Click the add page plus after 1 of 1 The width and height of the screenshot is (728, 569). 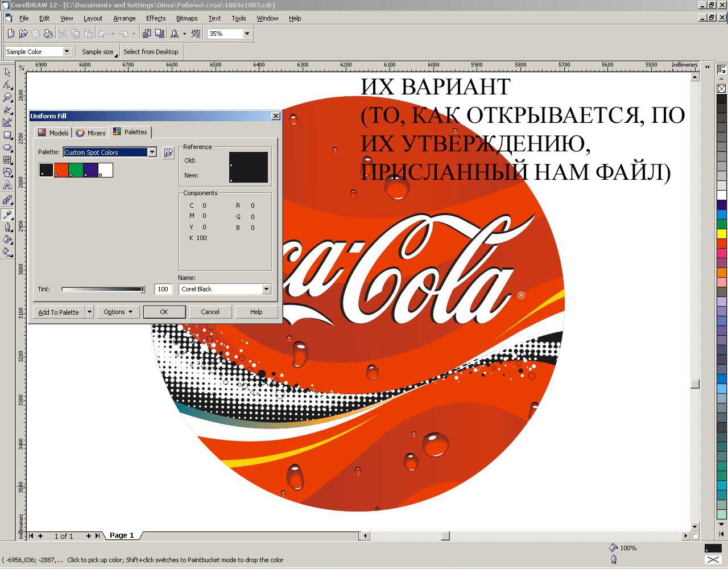click(x=88, y=536)
